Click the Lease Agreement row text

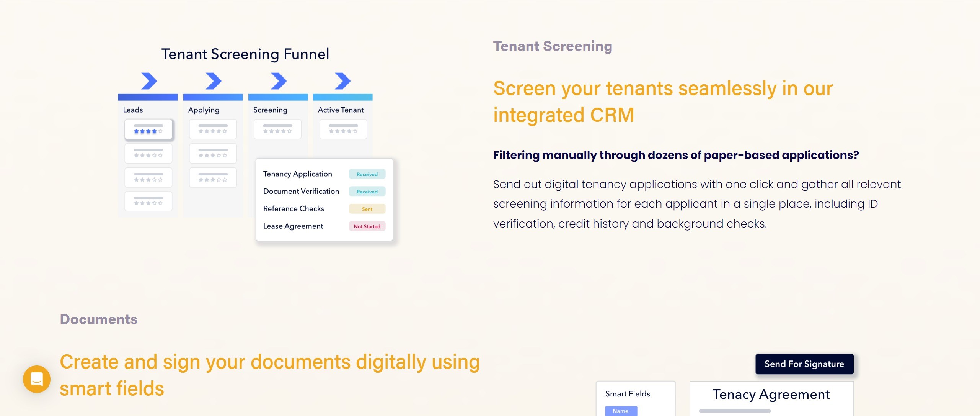(x=293, y=226)
